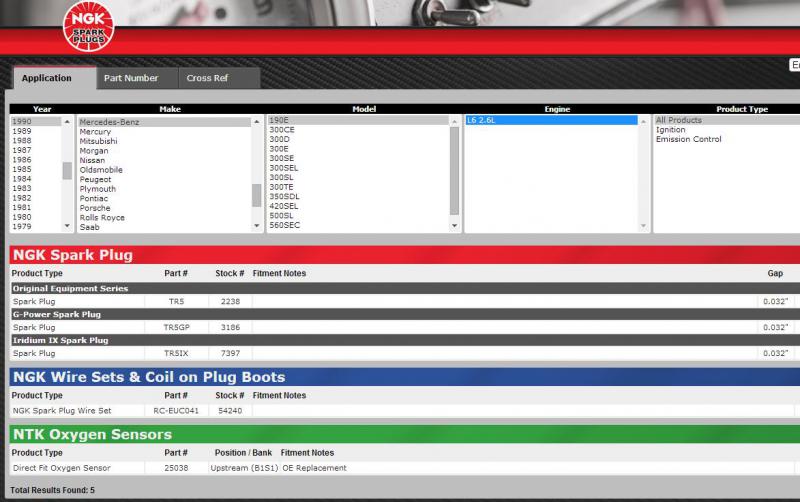
Task: Click Iridium IX Spark Plug header row
Action: tap(405, 341)
